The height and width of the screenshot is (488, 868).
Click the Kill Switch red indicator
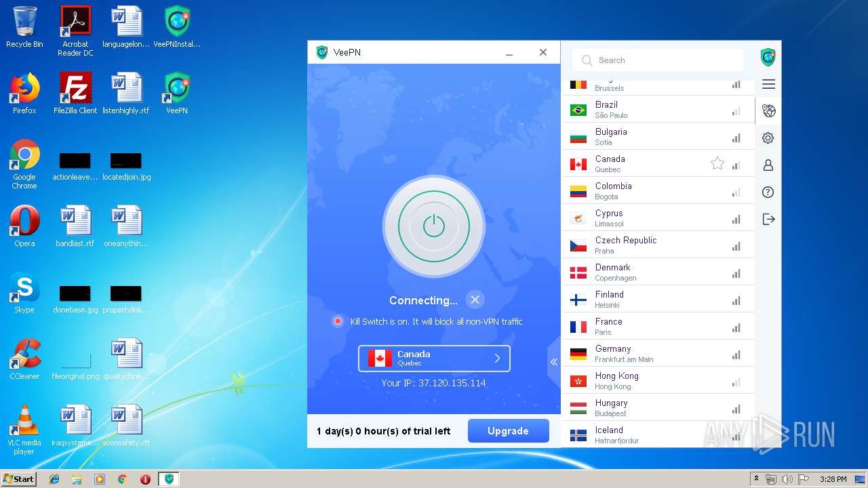[338, 321]
